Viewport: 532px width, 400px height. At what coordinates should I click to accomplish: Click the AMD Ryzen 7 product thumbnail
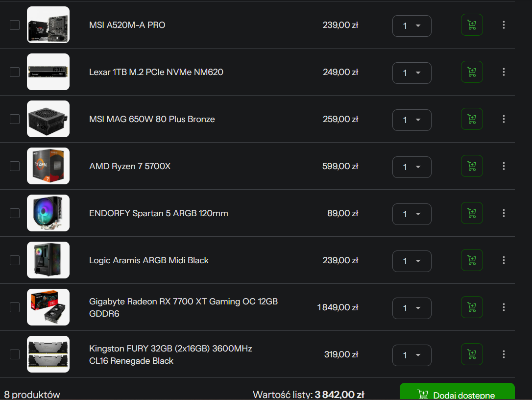pyautogui.click(x=48, y=166)
